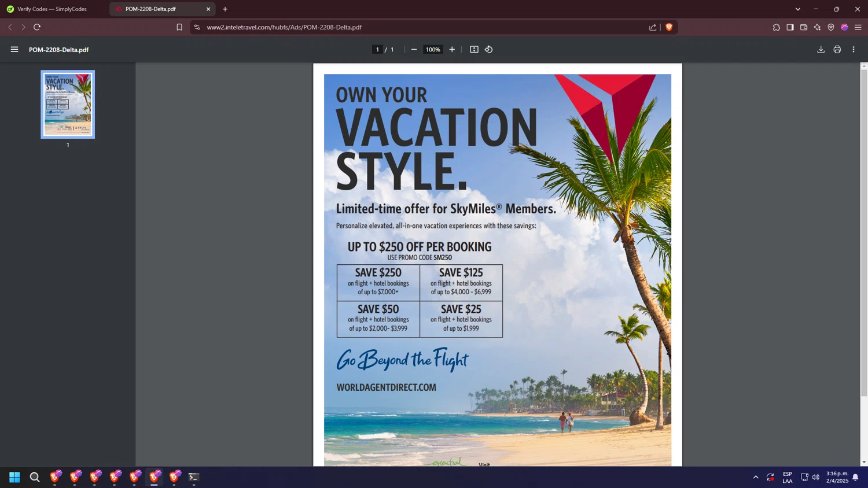Share this page link
This screenshot has width=868, height=488.
tap(653, 27)
